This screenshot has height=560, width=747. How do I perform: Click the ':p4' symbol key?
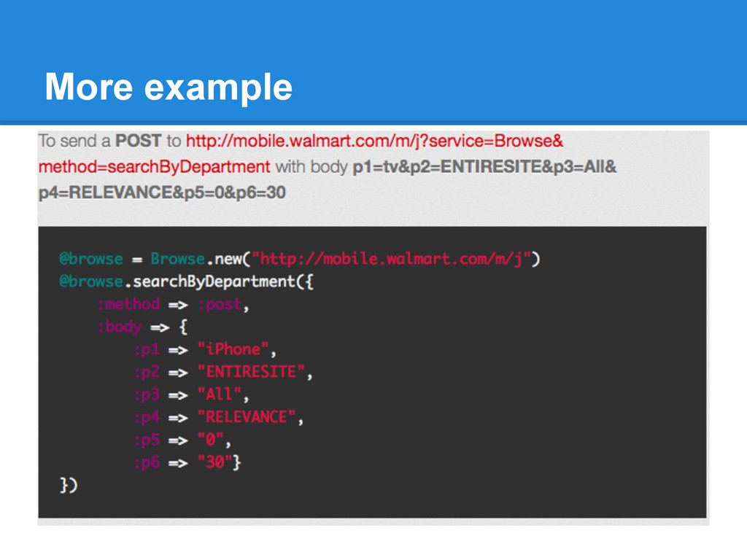(x=146, y=417)
